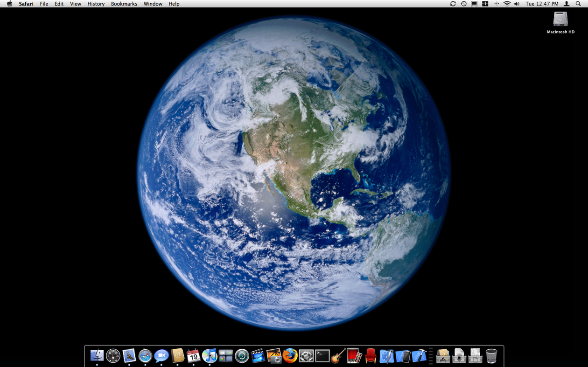Open the Dock icon right of Front Row
Screen dimensions: 588x367
(387, 356)
